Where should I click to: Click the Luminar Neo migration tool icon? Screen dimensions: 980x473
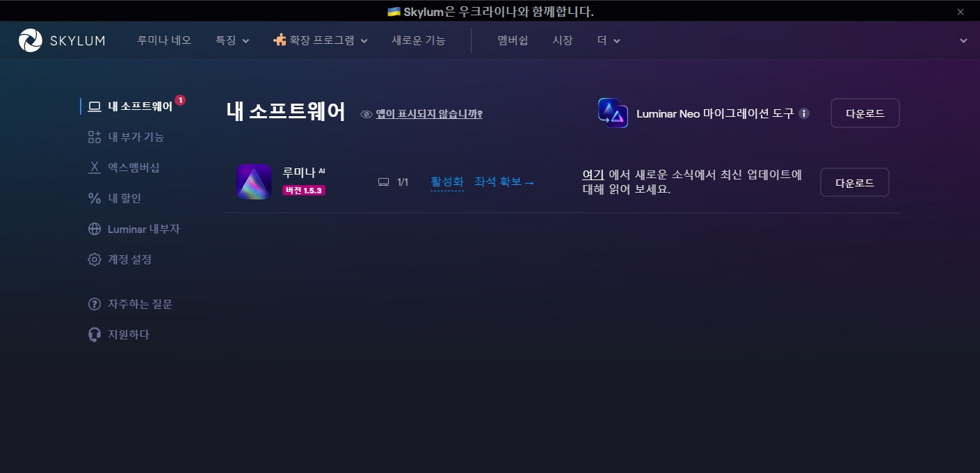click(613, 113)
